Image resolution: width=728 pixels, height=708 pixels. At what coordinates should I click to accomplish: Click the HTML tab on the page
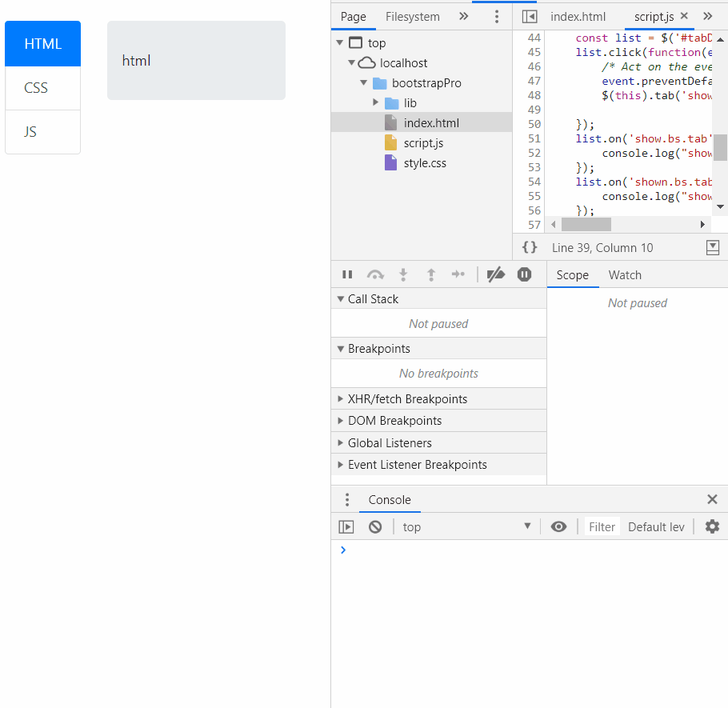(x=42, y=44)
